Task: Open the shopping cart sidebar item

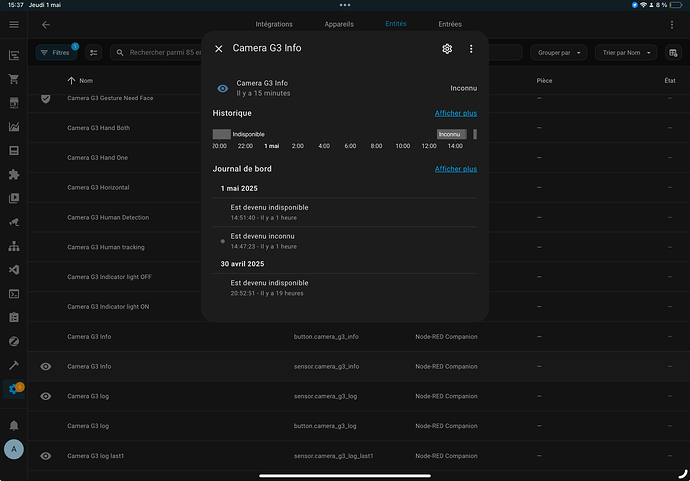Action: tap(14, 79)
